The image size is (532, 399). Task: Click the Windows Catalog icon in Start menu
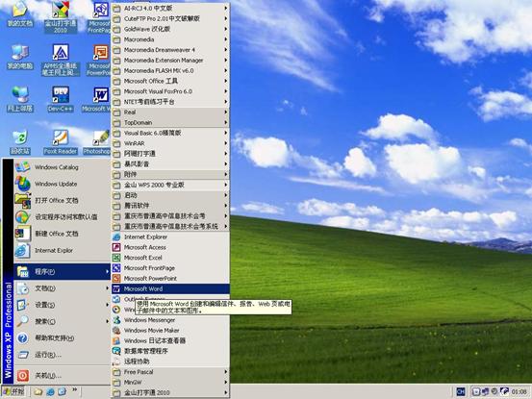coord(23,167)
